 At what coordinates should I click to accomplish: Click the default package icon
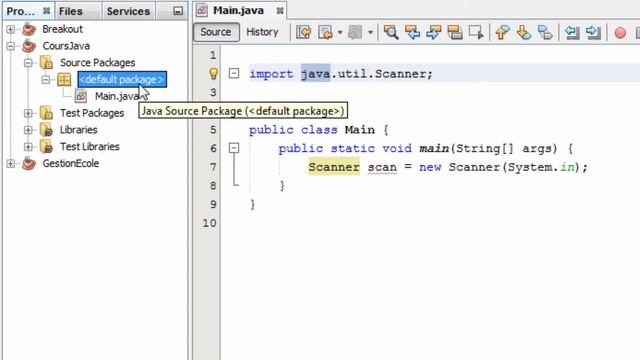[x=64, y=80]
